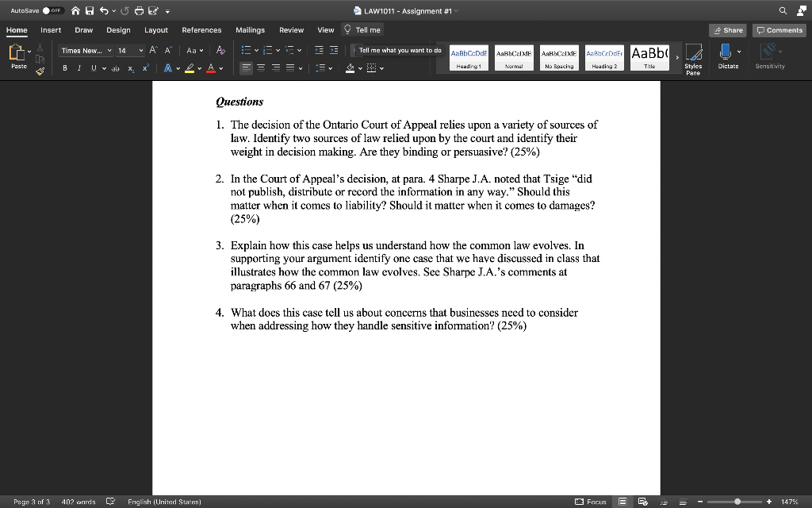Screen dimensions: 812x508
Task: Click the Shading paint bucket
Action: (350, 68)
